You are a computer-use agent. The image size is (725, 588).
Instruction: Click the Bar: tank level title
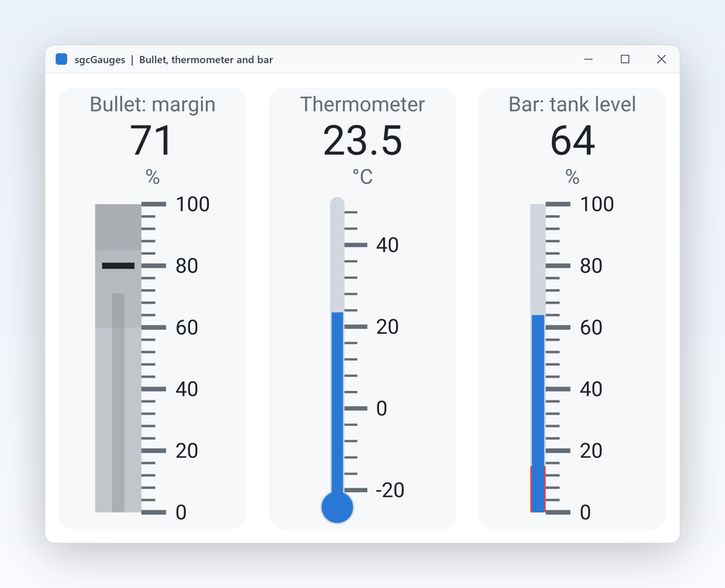click(572, 104)
